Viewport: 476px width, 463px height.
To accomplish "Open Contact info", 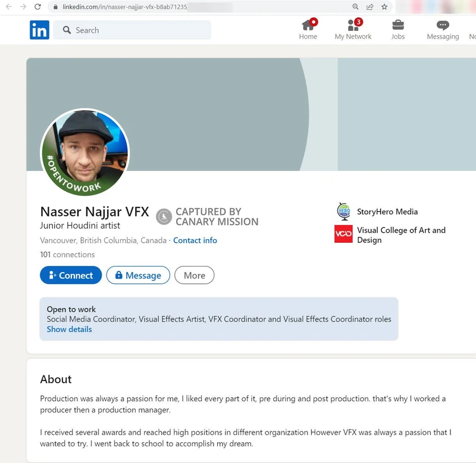I will click(x=195, y=240).
